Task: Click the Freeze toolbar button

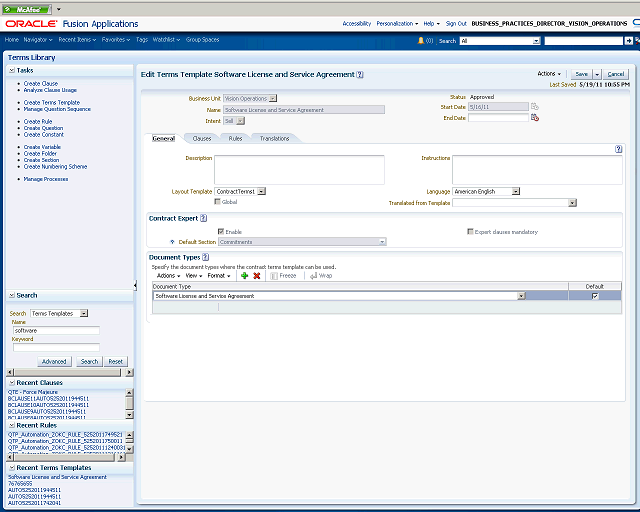Action: (283, 276)
